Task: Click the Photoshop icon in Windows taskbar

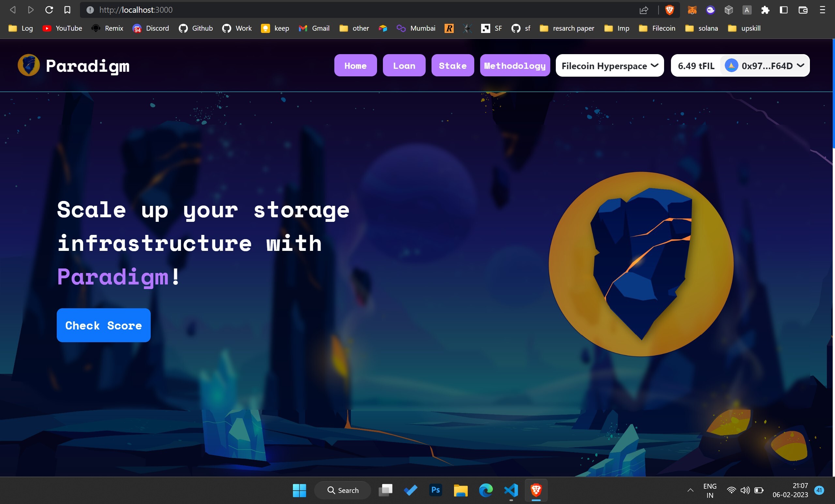Action: [435, 490]
